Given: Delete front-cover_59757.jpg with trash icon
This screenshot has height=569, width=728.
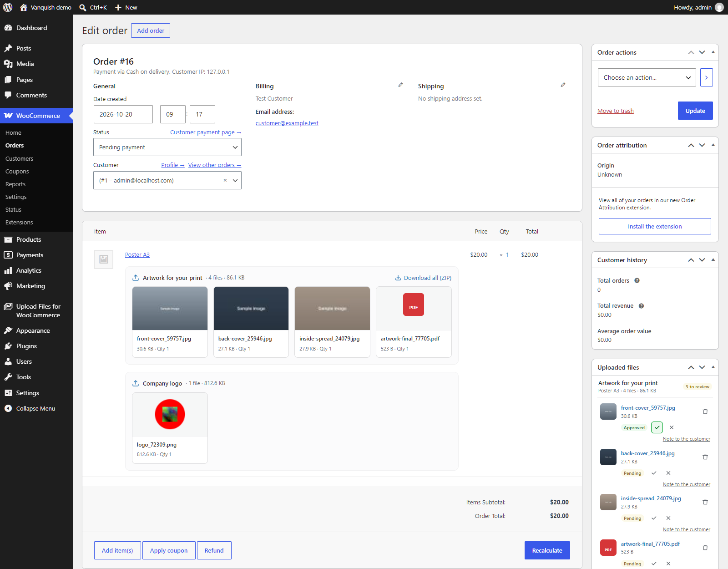Looking at the screenshot, I should click(x=705, y=412).
